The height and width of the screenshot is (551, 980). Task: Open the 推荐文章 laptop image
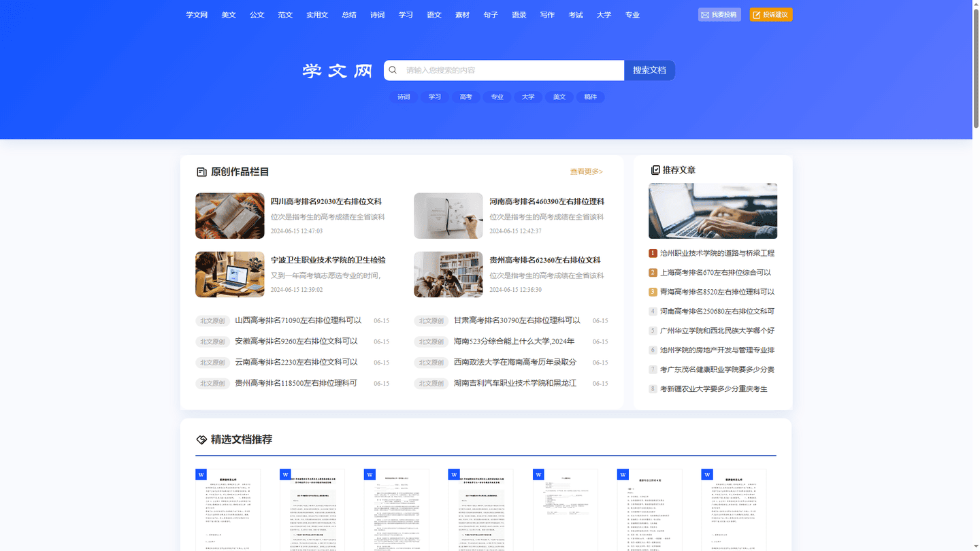point(713,211)
